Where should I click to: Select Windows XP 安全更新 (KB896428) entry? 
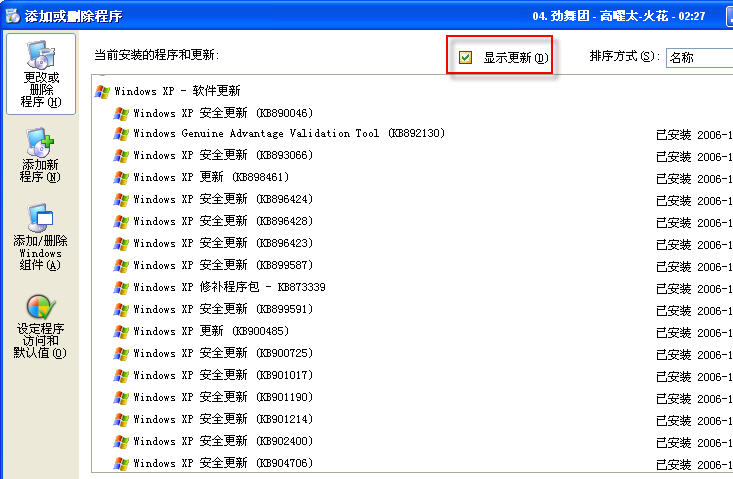click(223, 221)
